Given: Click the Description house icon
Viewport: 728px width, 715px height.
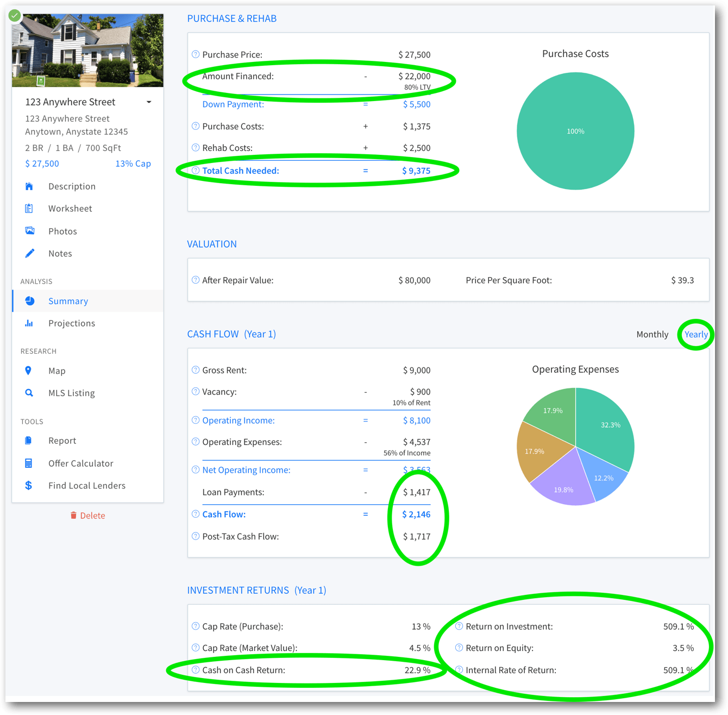Looking at the screenshot, I should click(29, 186).
